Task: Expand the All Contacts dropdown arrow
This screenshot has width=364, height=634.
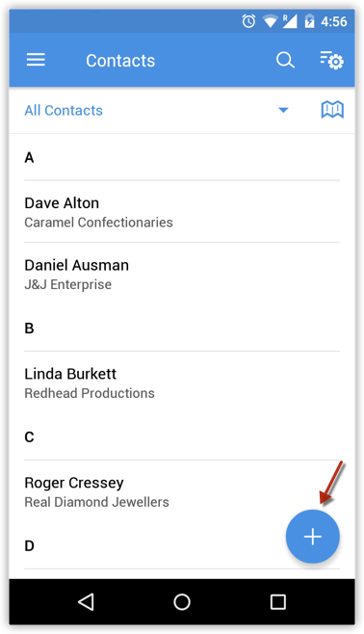Action: point(283,110)
